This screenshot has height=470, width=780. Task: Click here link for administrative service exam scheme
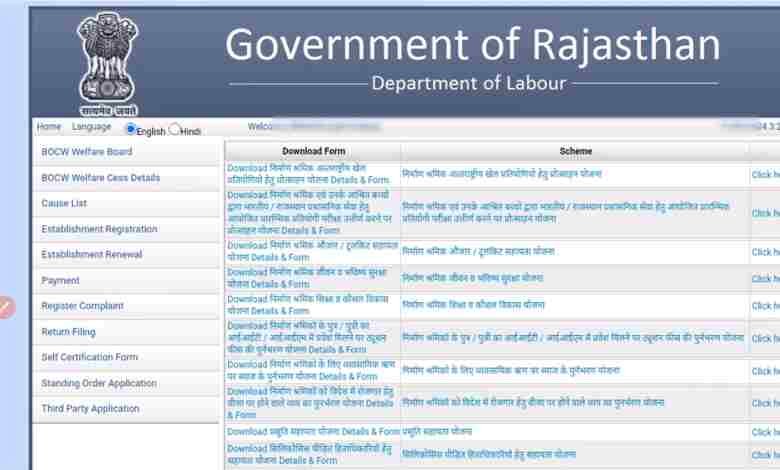[766, 213]
